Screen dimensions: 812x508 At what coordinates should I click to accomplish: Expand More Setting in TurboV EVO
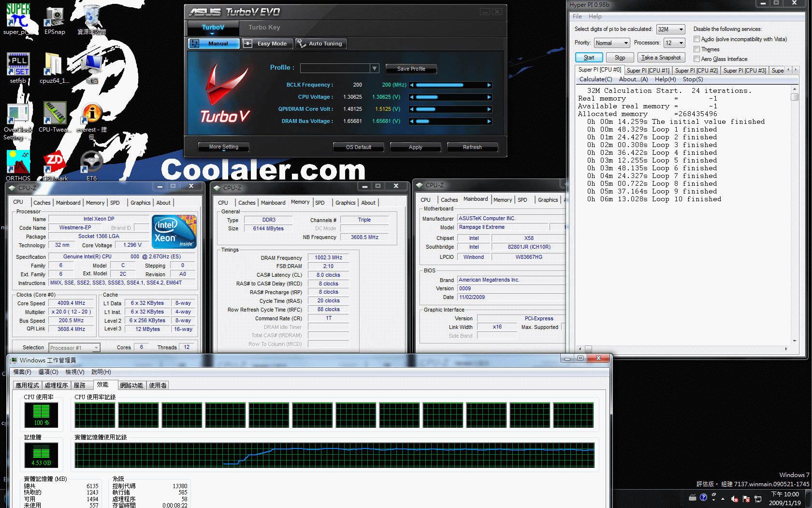click(224, 147)
